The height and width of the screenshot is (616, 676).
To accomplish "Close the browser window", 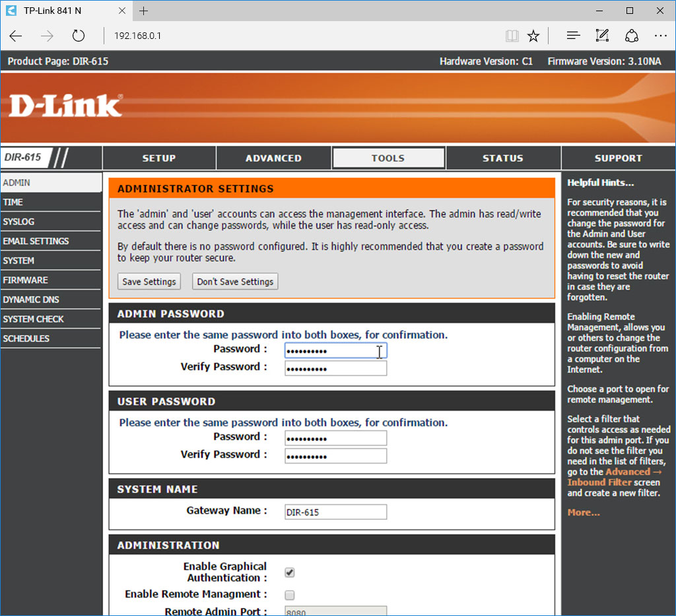I will 660,11.
